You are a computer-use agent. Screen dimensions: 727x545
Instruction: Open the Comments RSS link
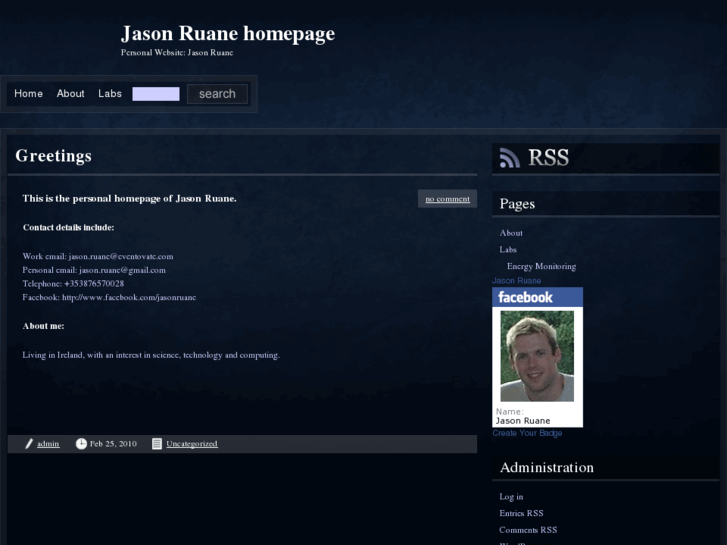pyautogui.click(x=528, y=530)
